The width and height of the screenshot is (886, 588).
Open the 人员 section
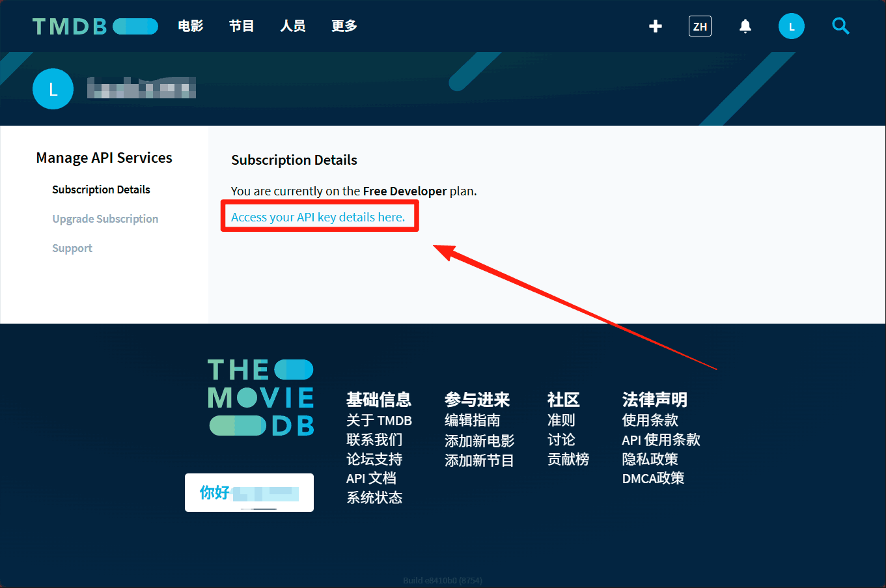point(293,26)
